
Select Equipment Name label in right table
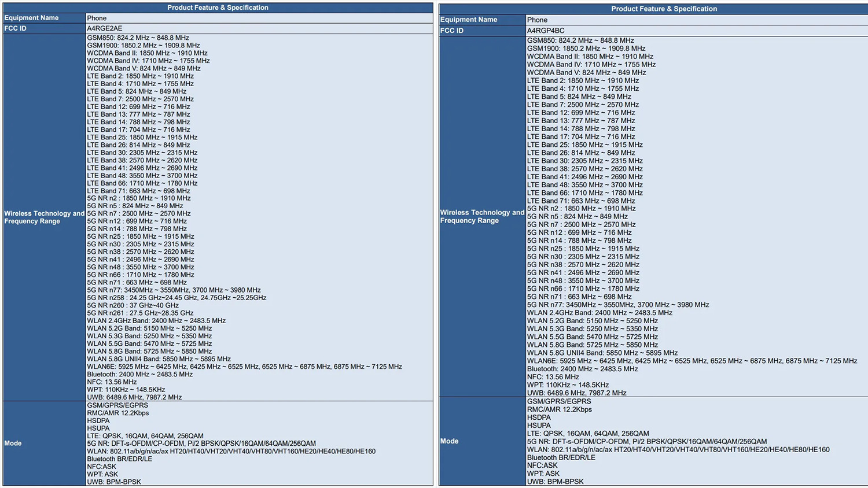tap(468, 20)
